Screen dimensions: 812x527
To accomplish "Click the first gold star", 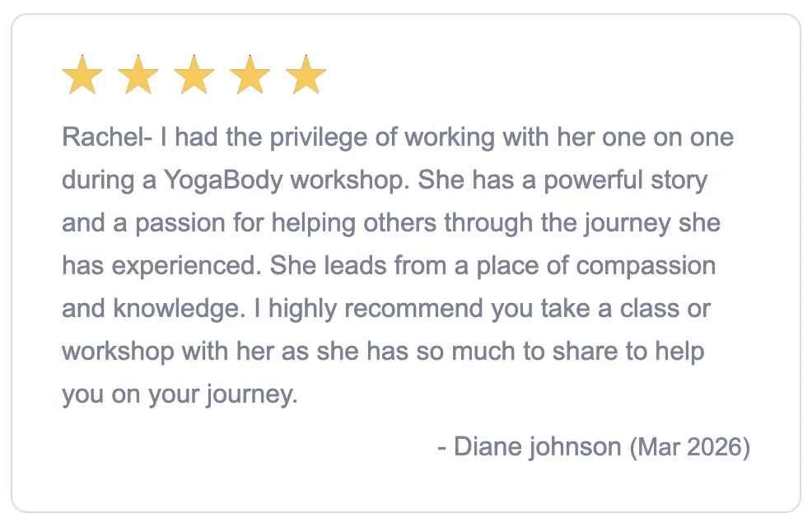I will coord(82,75).
